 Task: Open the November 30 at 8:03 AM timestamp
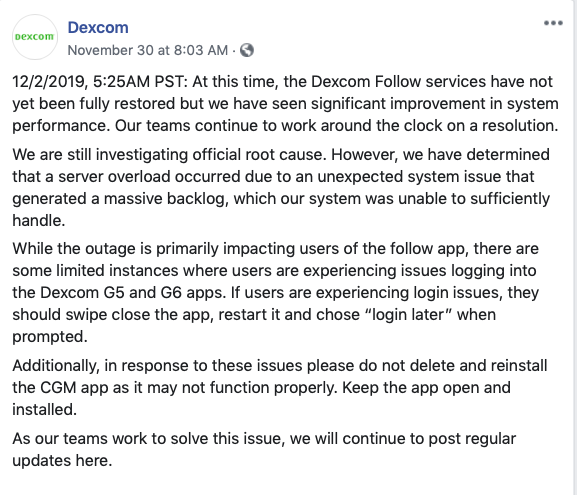point(148,50)
